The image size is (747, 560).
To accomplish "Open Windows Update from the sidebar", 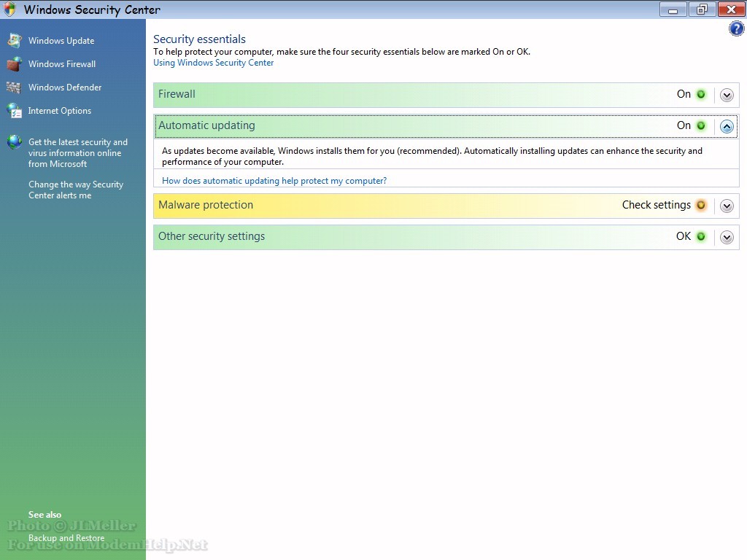I will click(61, 41).
